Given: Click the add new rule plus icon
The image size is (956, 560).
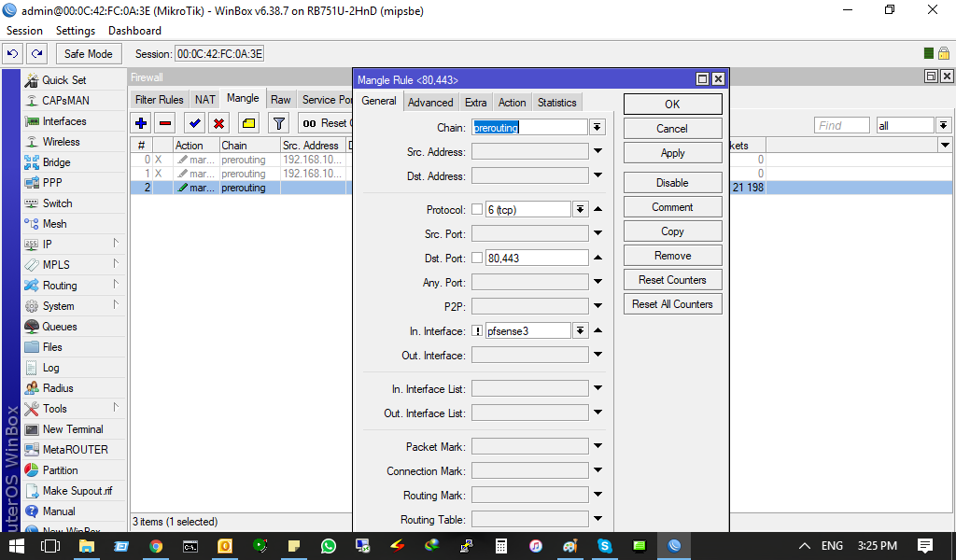Looking at the screenshot, I should [x=141, y=123].
